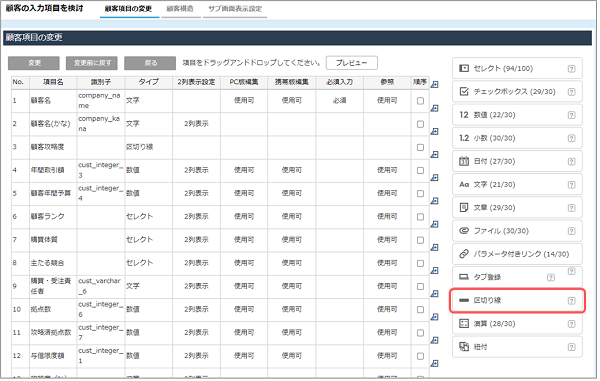Select the 区切り線 item type
Screen dimensions: 600x381
(x=517, y=301)
